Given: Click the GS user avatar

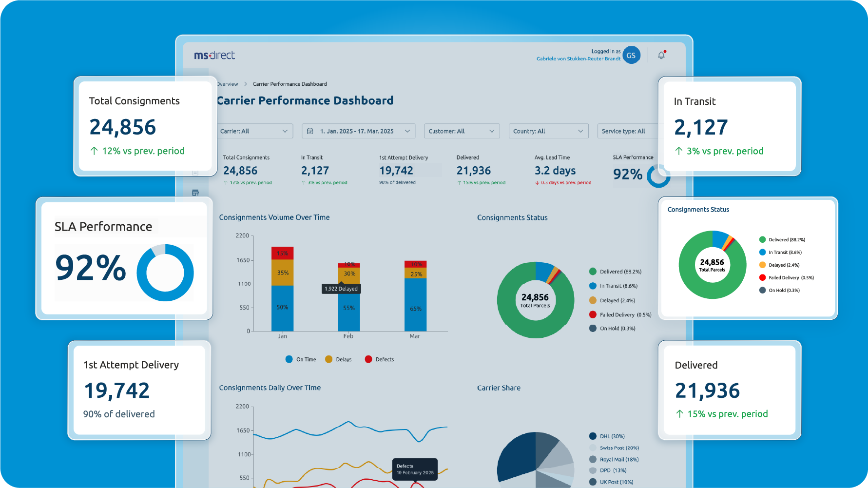Looking at the screenshot, I should coord(631,55).
